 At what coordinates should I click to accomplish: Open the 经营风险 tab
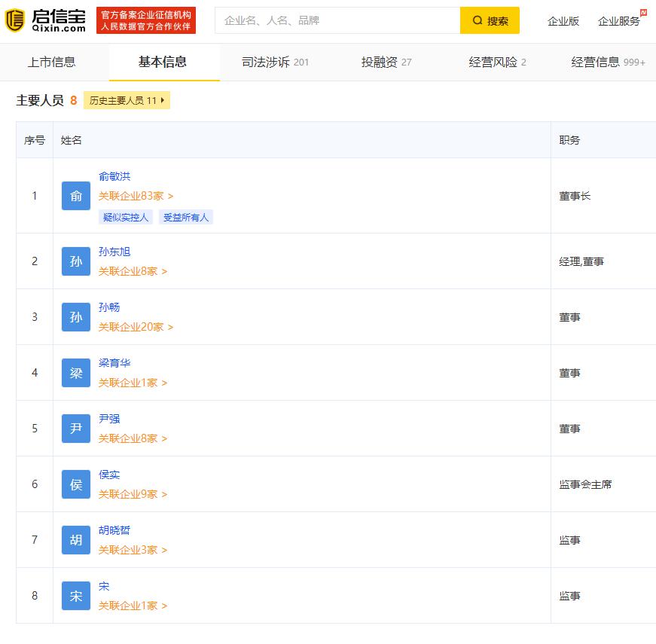click(497, 62)
